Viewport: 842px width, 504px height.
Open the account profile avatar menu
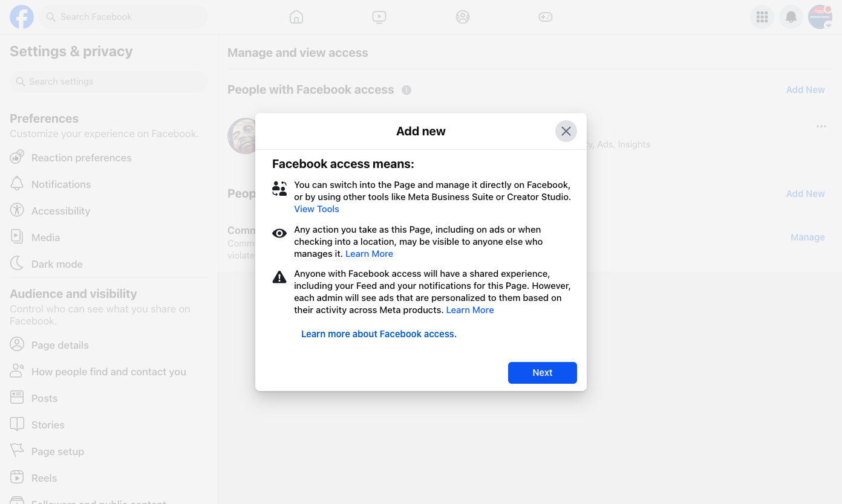(x=820, y=17)
